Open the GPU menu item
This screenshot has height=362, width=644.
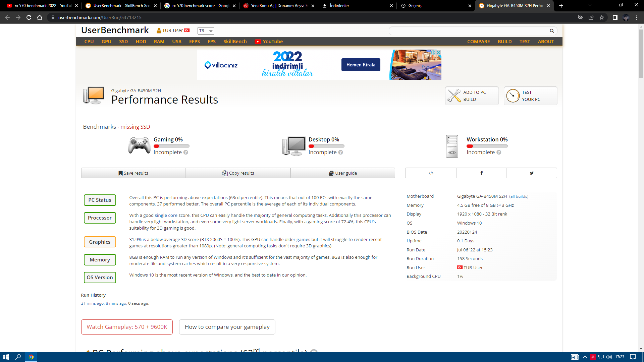click(106, 42)
